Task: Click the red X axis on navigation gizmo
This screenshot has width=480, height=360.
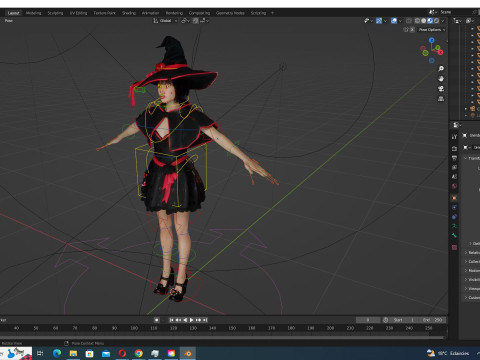Action: click(x=440, y=52)
